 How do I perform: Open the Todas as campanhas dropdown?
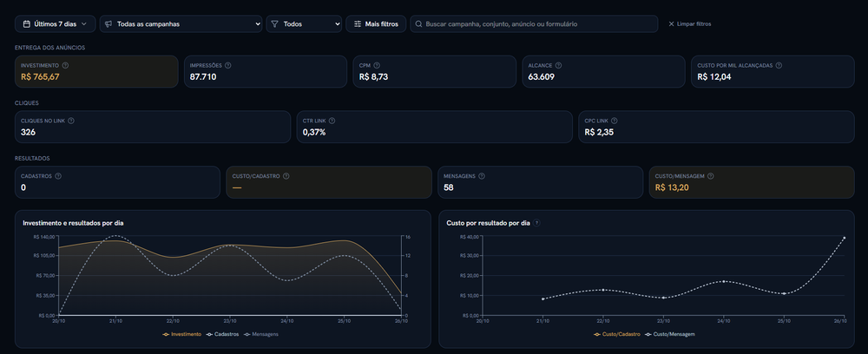(181, 23)
